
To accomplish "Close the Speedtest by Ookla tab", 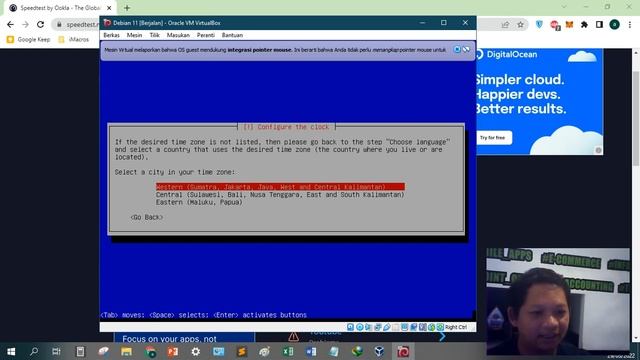I will pos(109,8).
